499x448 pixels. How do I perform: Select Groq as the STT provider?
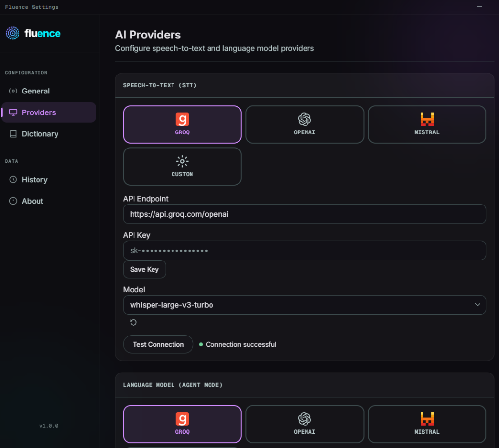(x=182, y=124)
